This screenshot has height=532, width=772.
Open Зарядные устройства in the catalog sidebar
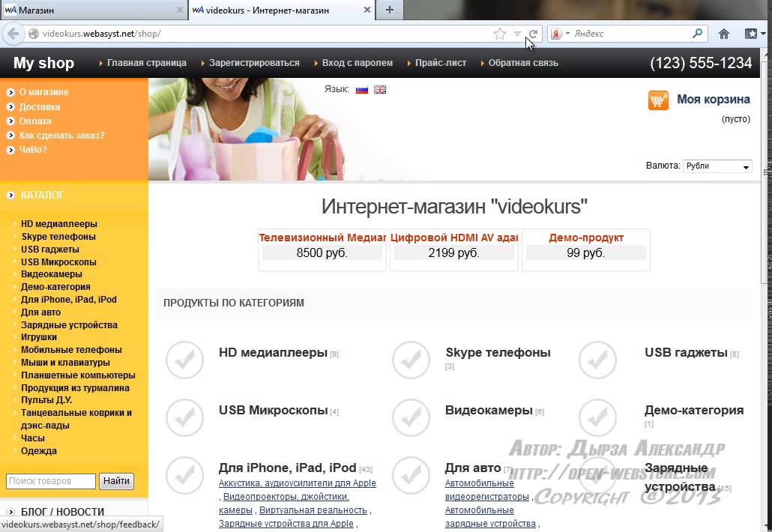[69, 324]
